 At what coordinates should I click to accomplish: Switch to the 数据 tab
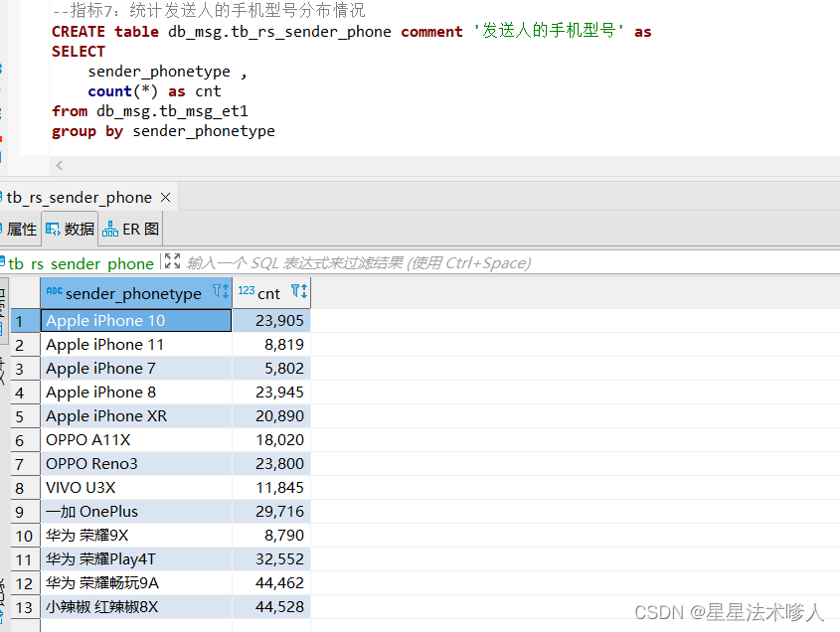[70, 230]
